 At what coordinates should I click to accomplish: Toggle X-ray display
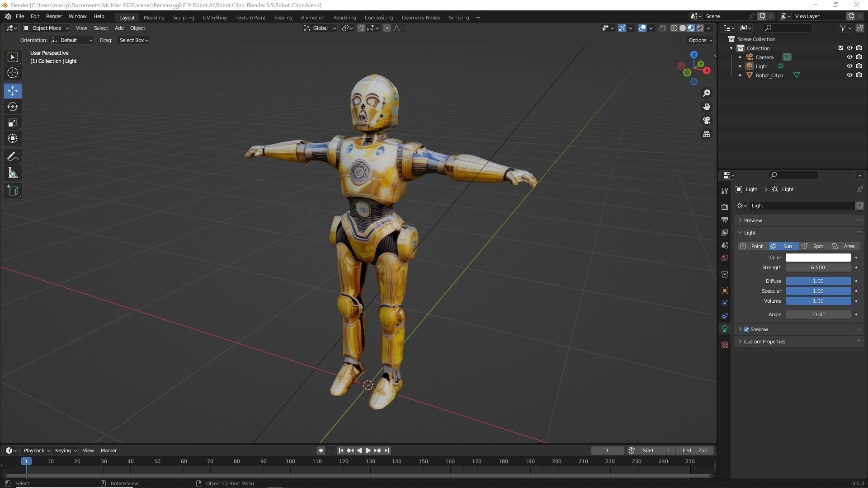[663, 28]
